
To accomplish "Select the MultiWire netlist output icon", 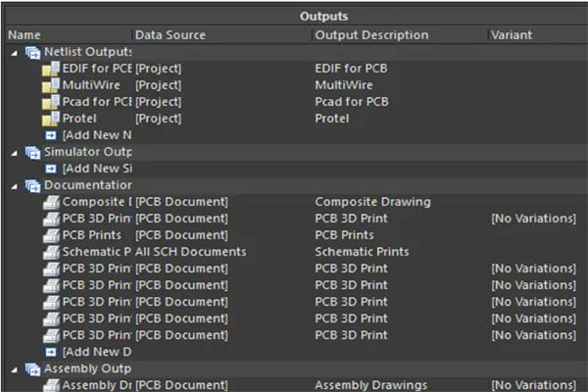I will (50, 85).
